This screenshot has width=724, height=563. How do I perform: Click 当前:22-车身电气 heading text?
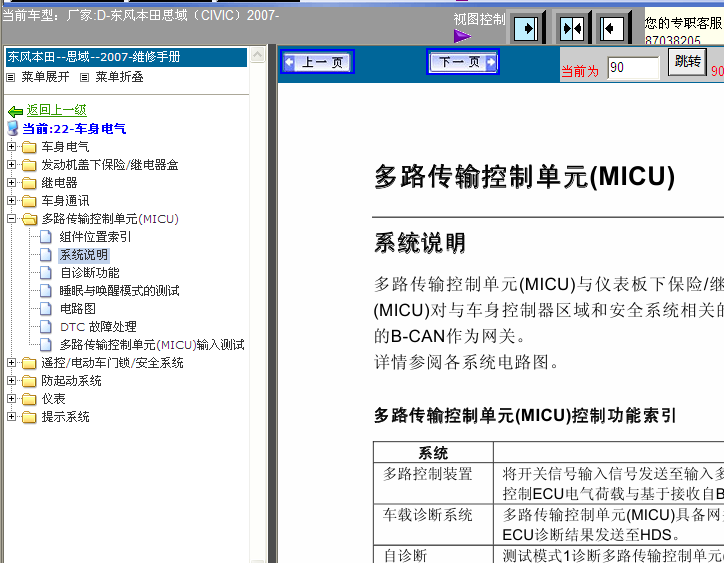click(x=74, y=128)
